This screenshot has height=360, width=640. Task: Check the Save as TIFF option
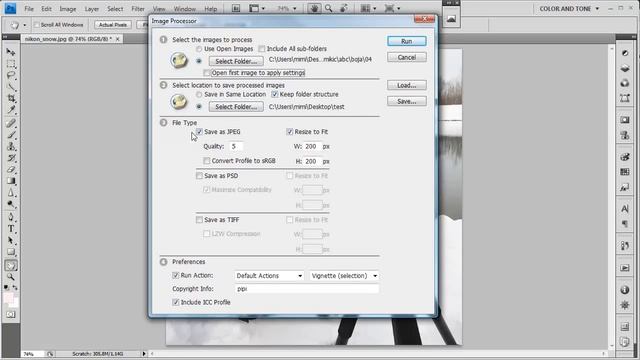(199, 220)
